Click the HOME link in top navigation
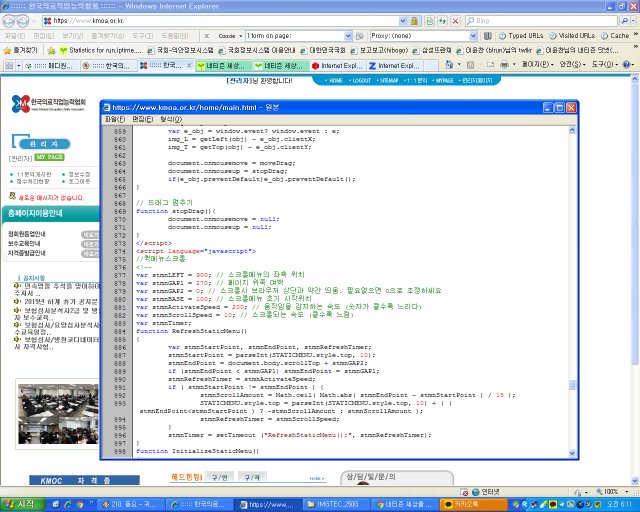This screenshot has height=512, width=640. (334, 80)
